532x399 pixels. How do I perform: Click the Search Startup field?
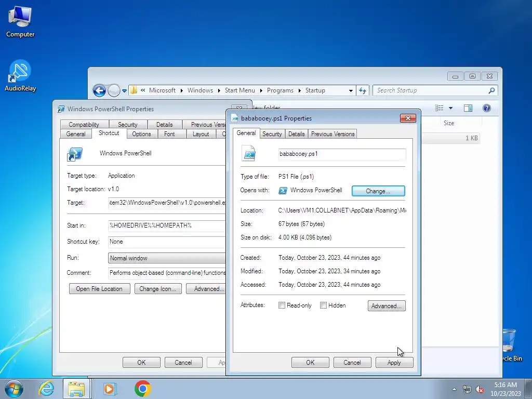coord(431,90)
